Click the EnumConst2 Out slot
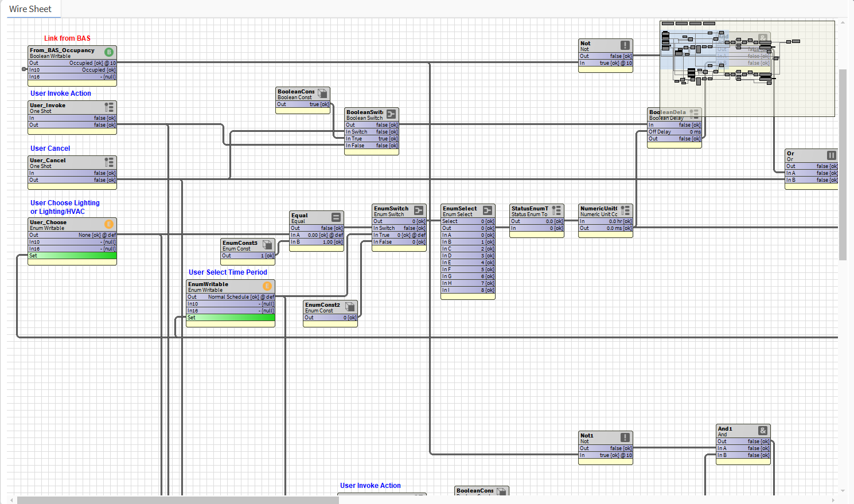Image resolution: width=854 pixels, height=504 pixels. tap(330, 318)
